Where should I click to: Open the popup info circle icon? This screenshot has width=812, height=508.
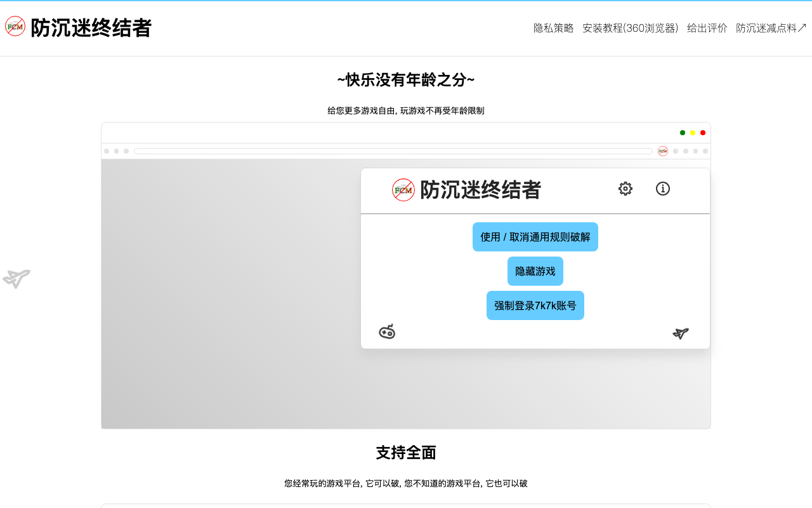663,189
